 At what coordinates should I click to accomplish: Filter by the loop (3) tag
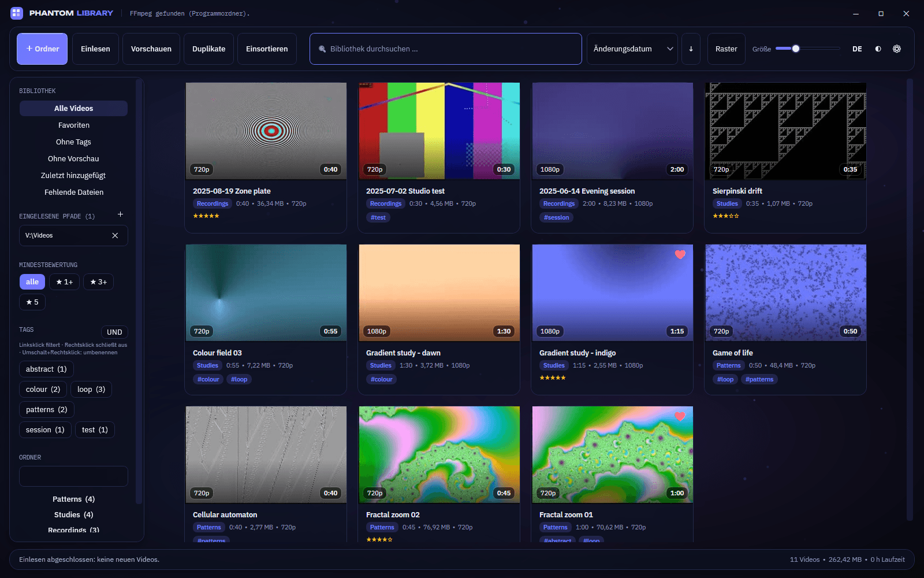click(91, 389)
